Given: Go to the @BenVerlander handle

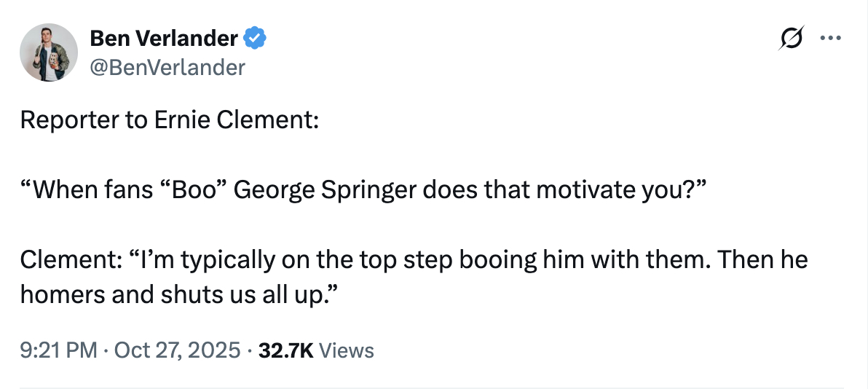Looking at the screenshot, I should (167, 67).
